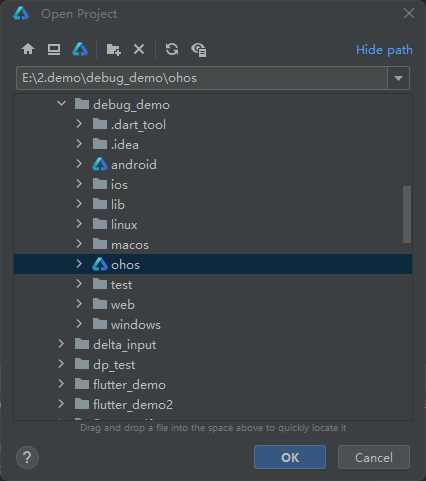The image size is (426, 481).
Task: Select the delta_input folder
Action: tap(125, 345)
